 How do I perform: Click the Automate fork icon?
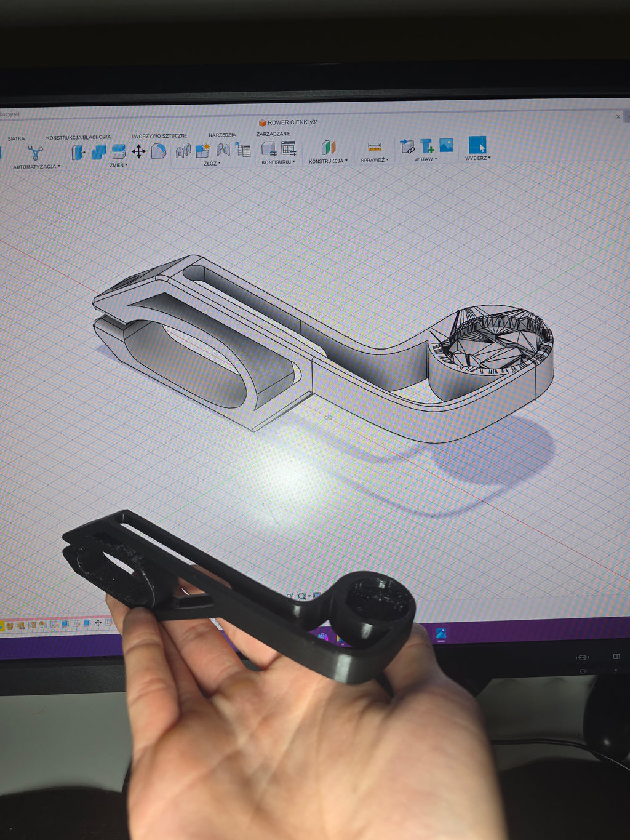coord(35,153)
